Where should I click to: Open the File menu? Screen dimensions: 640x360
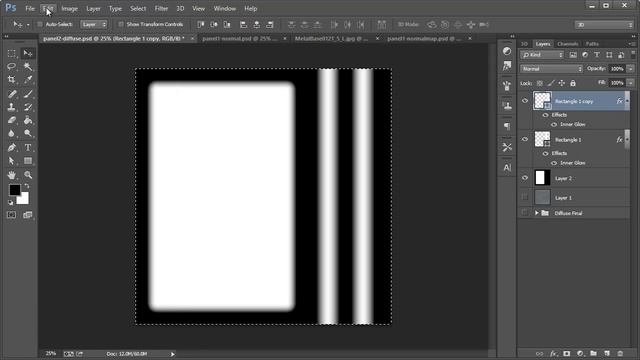[x=30, y=9]
